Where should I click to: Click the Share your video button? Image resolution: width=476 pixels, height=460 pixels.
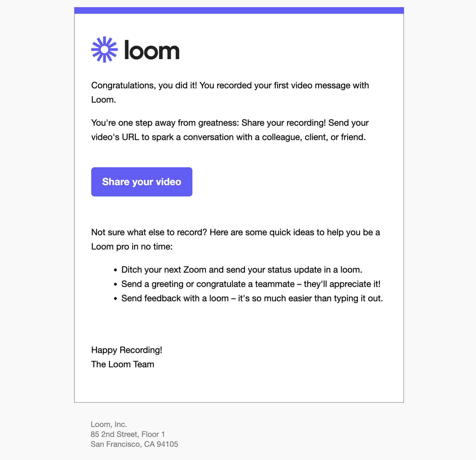point(142,182)
